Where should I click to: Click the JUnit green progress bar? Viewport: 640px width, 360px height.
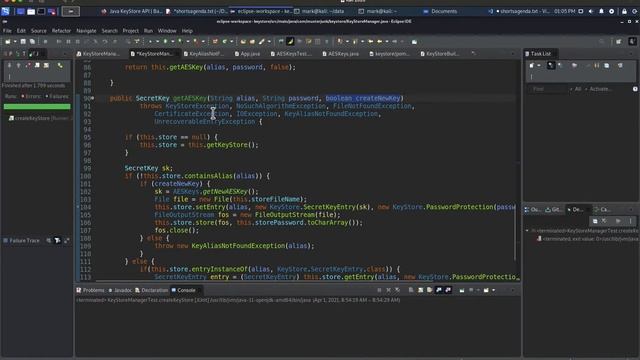tap(37, 107)
